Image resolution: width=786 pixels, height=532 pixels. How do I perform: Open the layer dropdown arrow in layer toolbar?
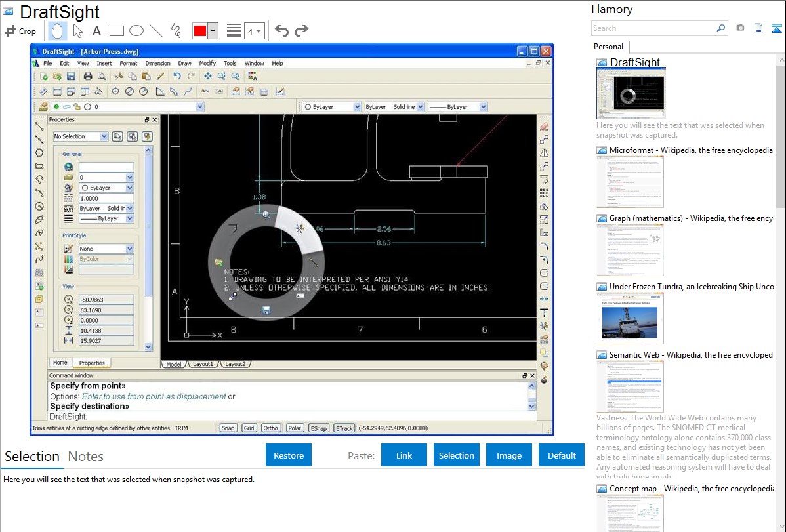coord(200,107)
